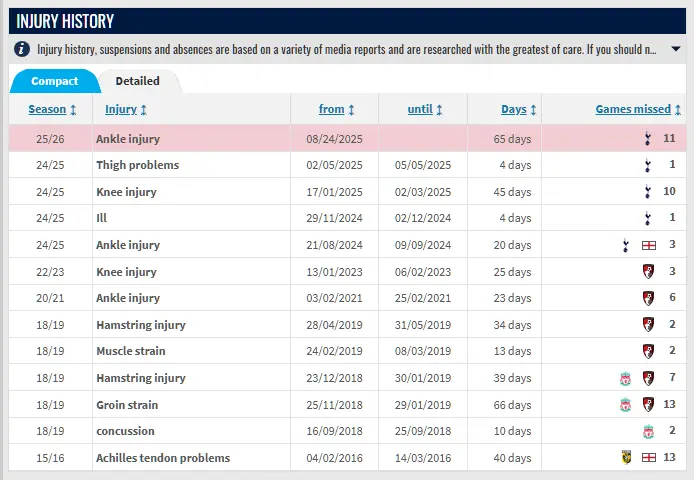
Task: Select the Compact tab
Action: pyautogui.click(x=54, y=81)
